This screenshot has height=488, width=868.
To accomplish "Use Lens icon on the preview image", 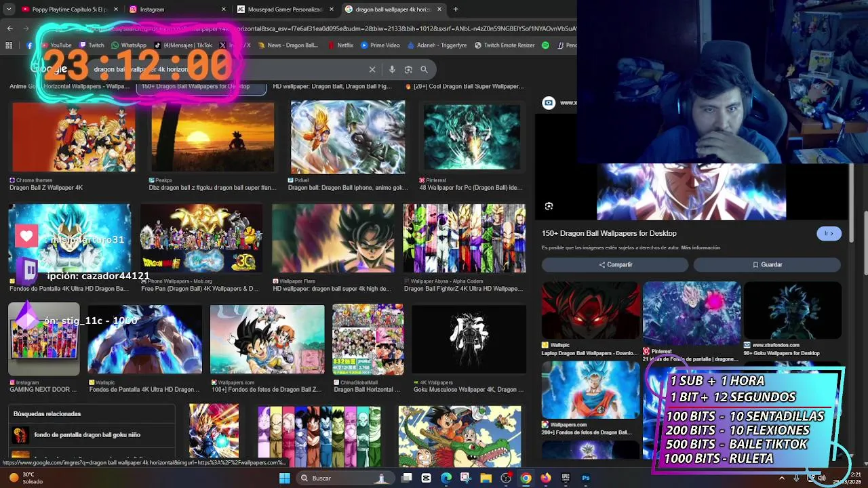I will pos(549,206).
